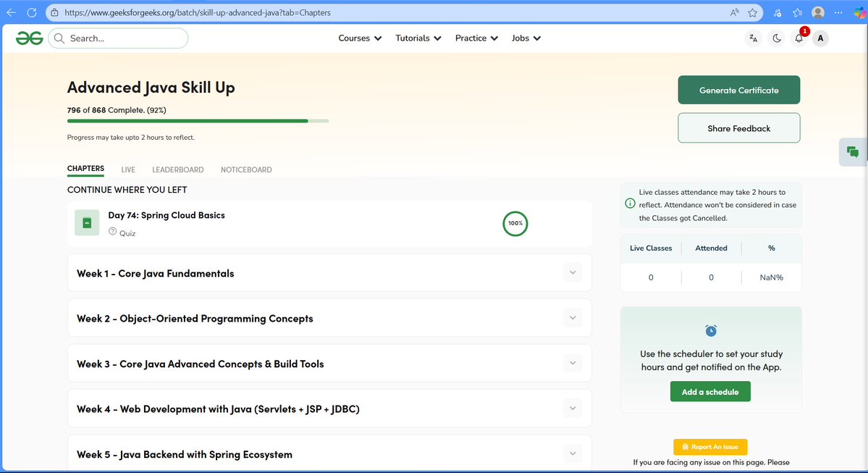Click the 'NaN%' attendance value
This screenshot has height=473, width=868.
[x=771, y=277]
